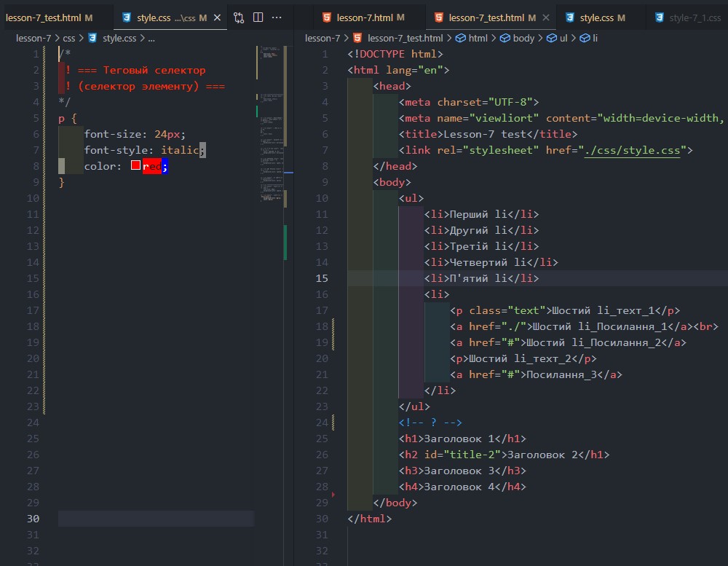The image size is (728, 566).
Task: Click the 'Шостий li_Посилання_2' anchor line
Action: coord(569,342)
